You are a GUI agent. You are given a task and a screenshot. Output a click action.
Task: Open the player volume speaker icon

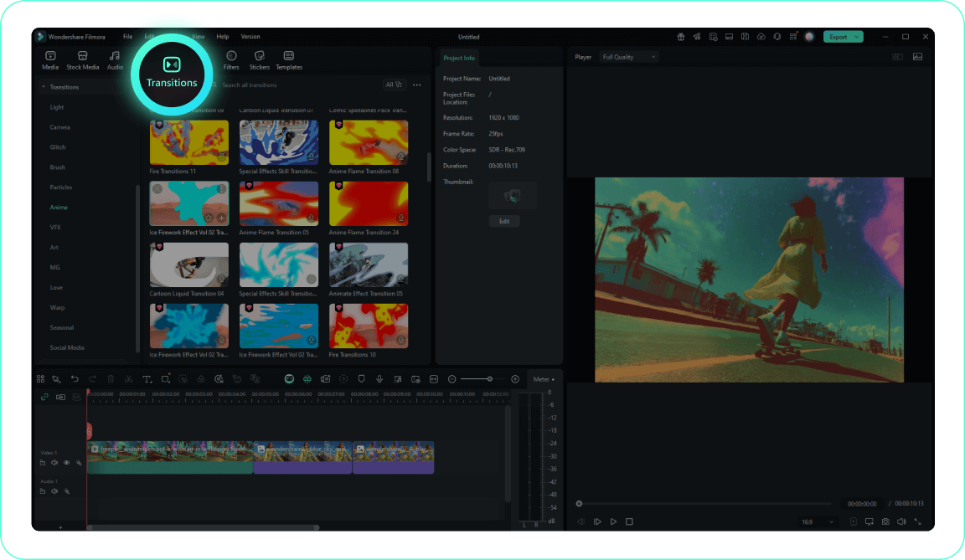(x=901, y=521)
